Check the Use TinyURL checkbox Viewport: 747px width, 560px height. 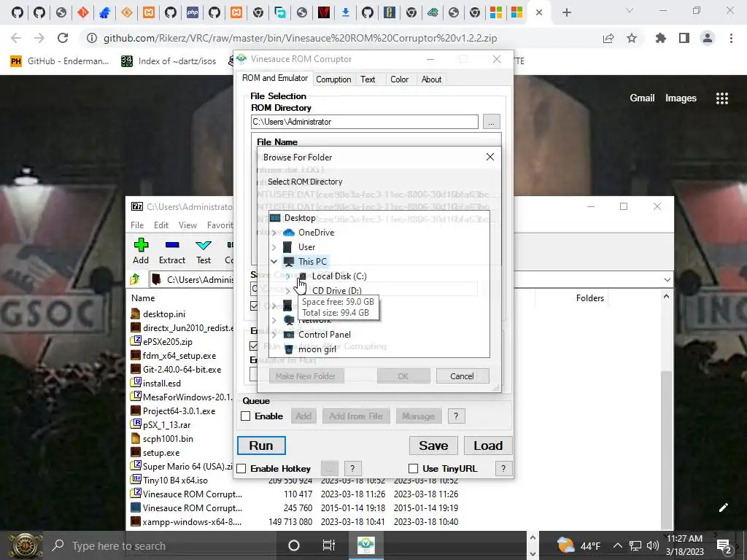pos(414,469)
